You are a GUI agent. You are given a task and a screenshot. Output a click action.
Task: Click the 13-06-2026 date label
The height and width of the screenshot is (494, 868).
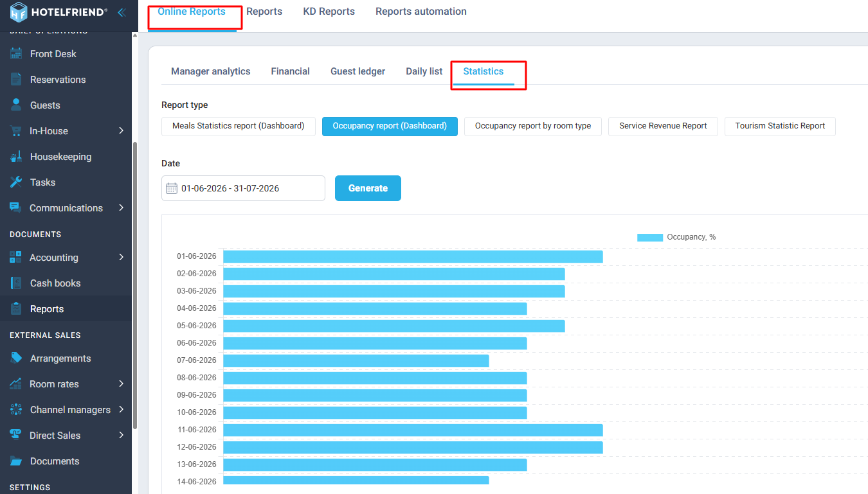tap(197, 464)
